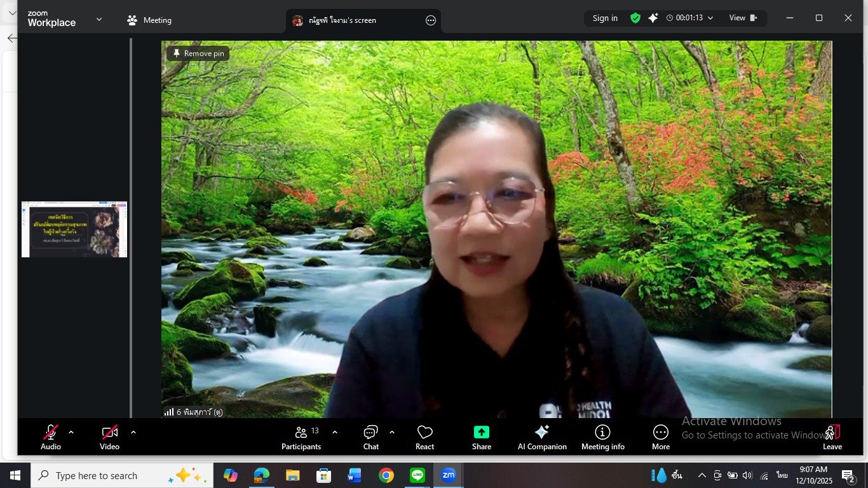Open AI Companion in the toolbar

[541, 437]
